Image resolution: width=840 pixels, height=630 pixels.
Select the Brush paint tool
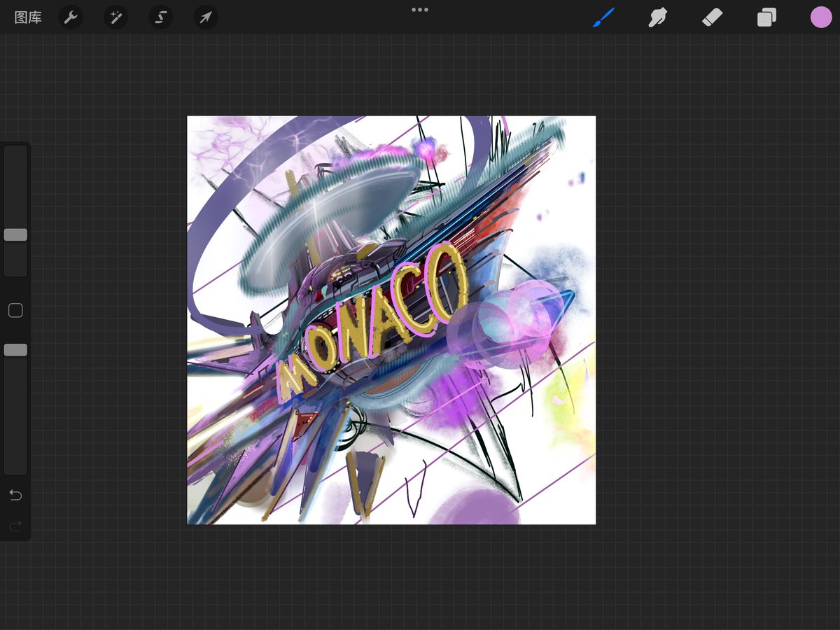(603, 17)
